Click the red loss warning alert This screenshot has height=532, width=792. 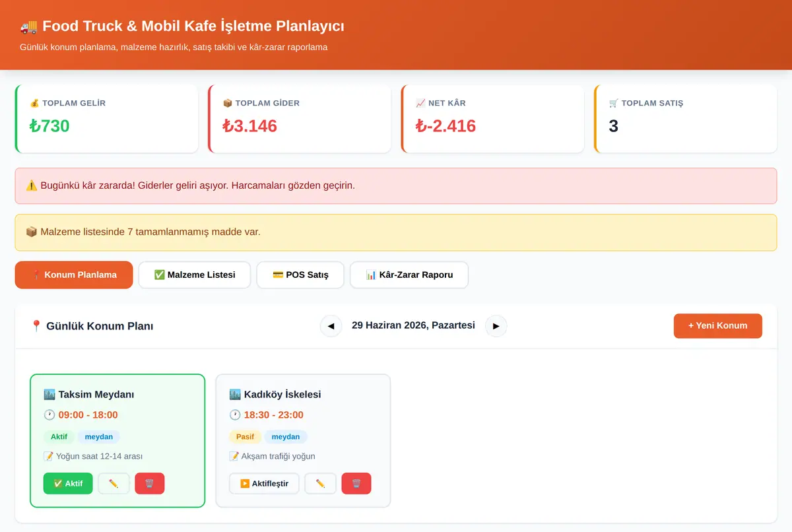[x=396, y=185]
